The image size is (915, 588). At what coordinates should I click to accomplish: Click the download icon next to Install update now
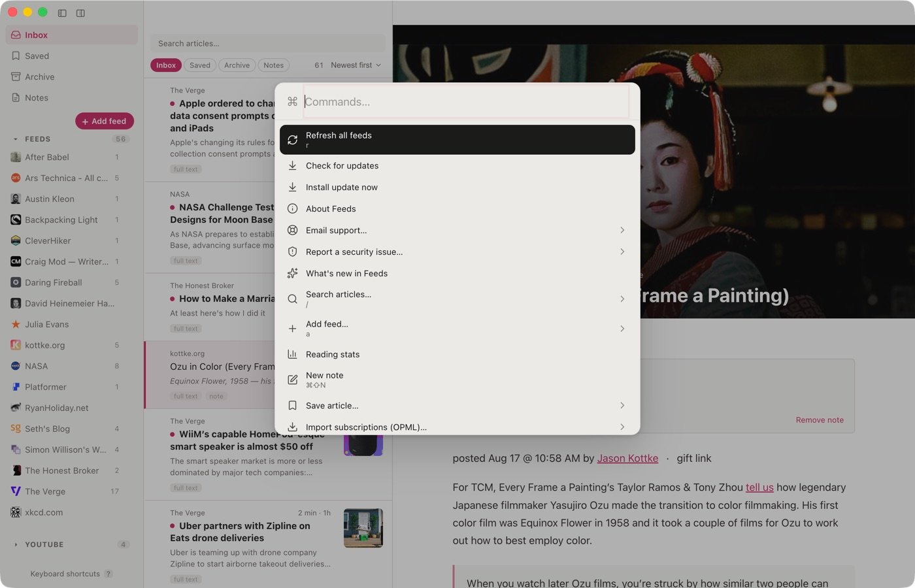coord(293,188)
